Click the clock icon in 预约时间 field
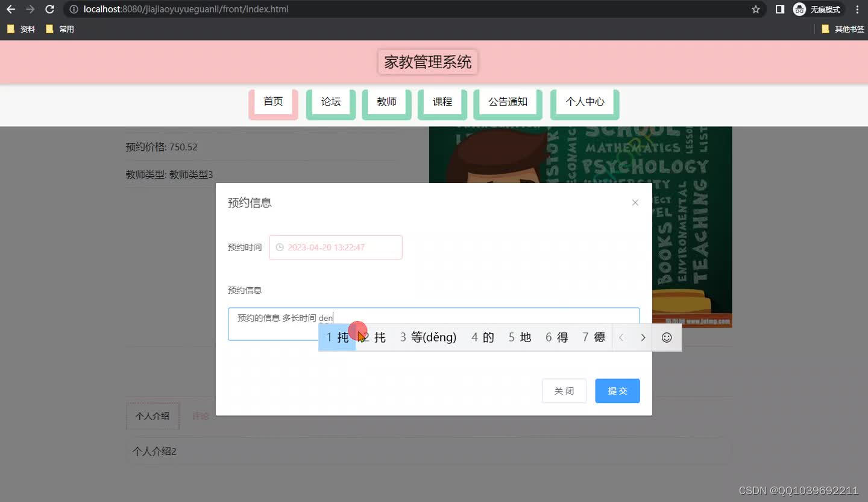Screen dimensions: 868x502 tap(278, 247)
